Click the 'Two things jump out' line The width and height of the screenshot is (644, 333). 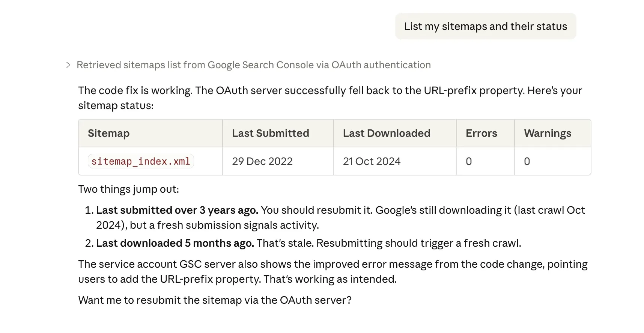128,189
